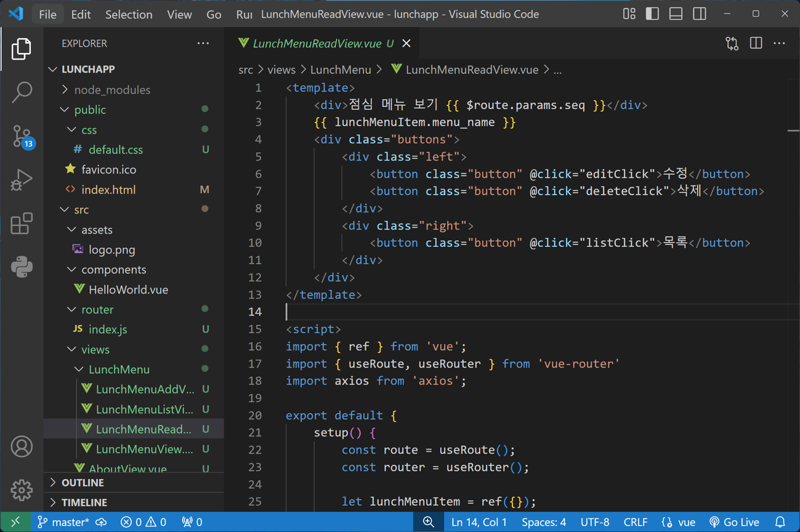
Task: Open the File menu
Action: [x=47, y=14]
